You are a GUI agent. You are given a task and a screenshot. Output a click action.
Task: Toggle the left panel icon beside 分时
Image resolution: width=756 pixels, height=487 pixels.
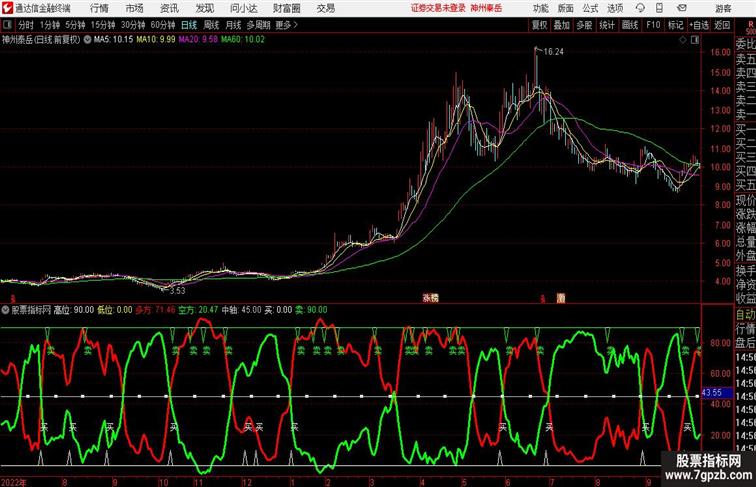pyautogui.click(x=7, y=25)
